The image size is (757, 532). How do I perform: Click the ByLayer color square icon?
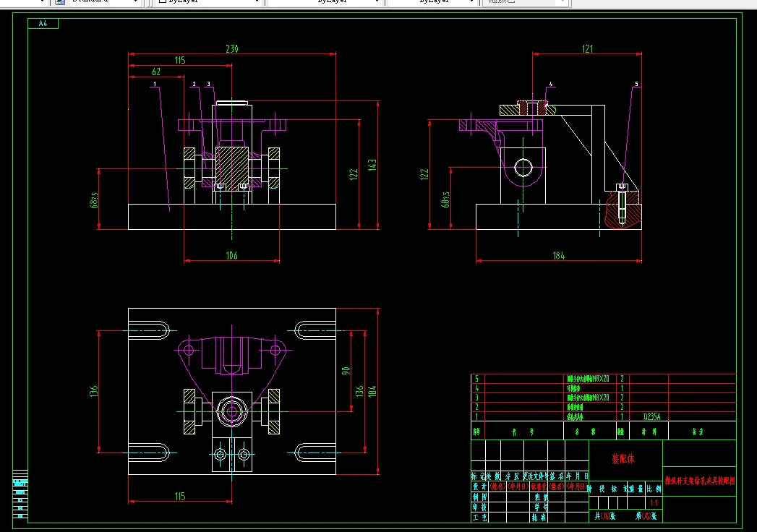[163, 1]
